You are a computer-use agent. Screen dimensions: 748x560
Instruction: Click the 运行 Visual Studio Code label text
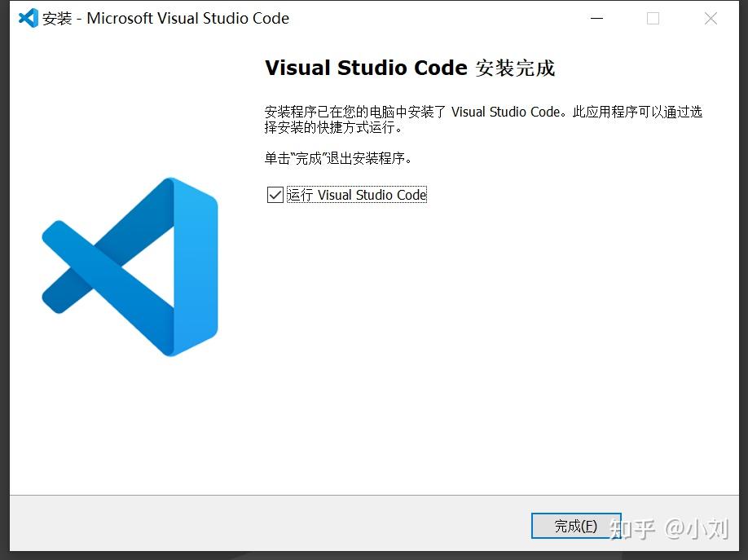point(357,194)
